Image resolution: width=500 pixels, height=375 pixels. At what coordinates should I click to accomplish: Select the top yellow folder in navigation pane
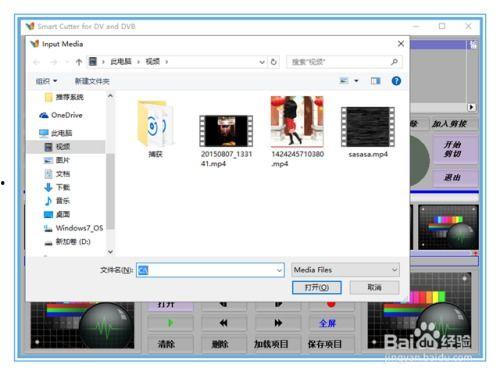tap(64, 97)
